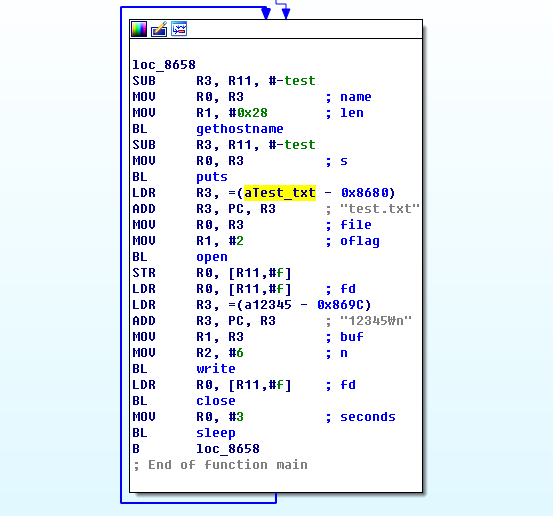Click the #0x28 length value
This screenshot has height=516, width=553.
click(x=248, y=113)
